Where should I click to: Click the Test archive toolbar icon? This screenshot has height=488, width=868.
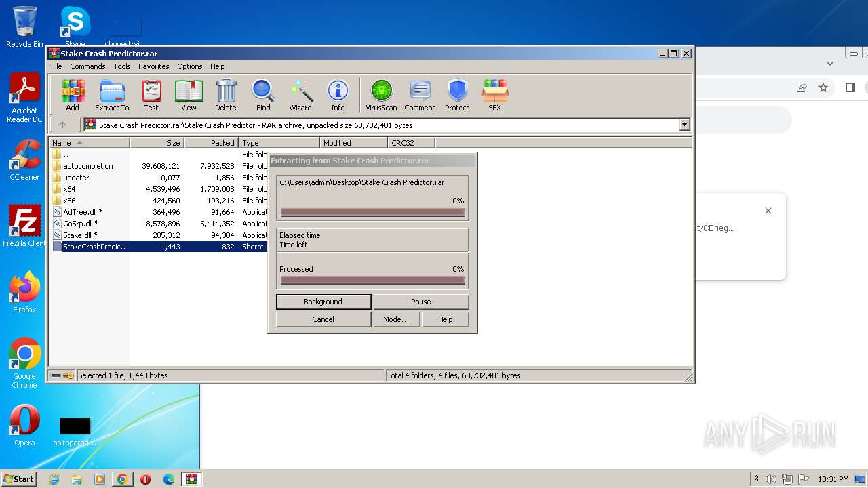pyautogui.click(x=151, y=95)
